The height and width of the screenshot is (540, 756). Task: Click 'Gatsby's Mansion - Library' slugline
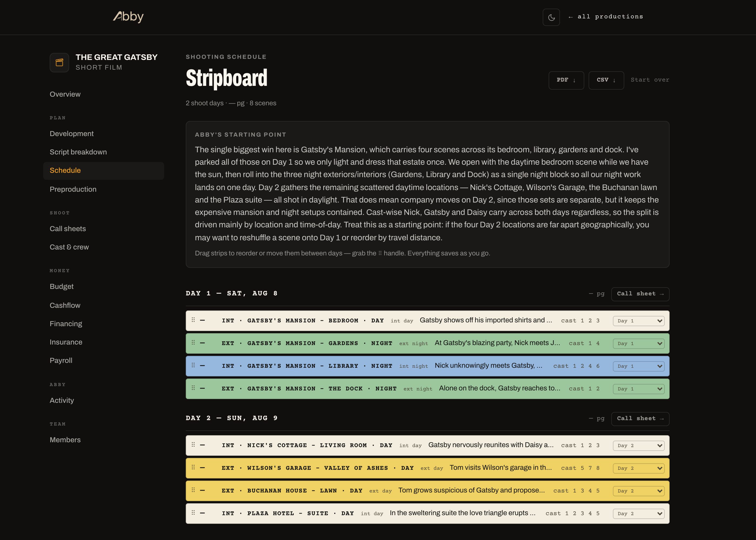click(307, 366)
